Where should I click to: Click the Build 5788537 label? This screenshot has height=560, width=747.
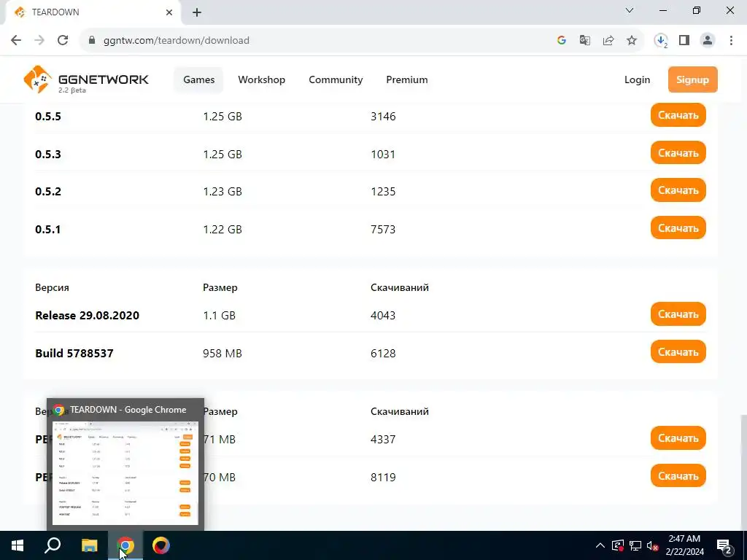74,354
